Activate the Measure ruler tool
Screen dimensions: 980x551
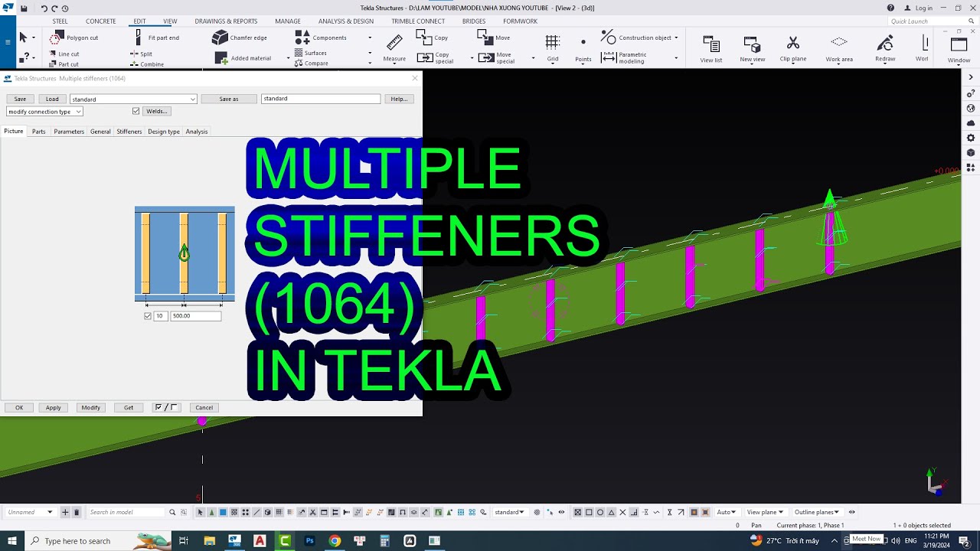[x=394, y=47]
